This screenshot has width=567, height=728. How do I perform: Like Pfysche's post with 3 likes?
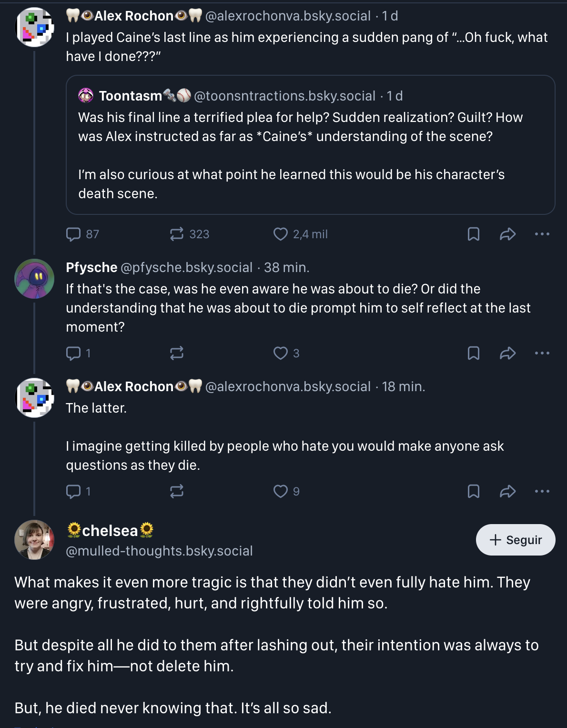point(281,353)
